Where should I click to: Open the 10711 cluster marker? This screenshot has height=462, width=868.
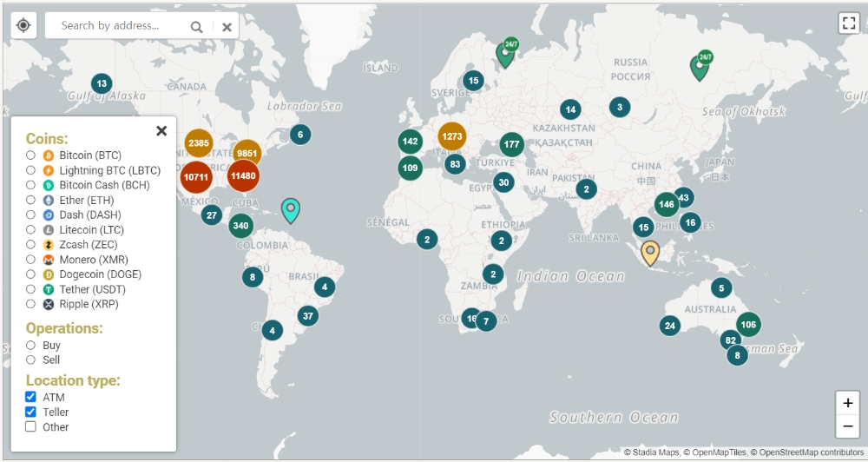click(196, 177)
